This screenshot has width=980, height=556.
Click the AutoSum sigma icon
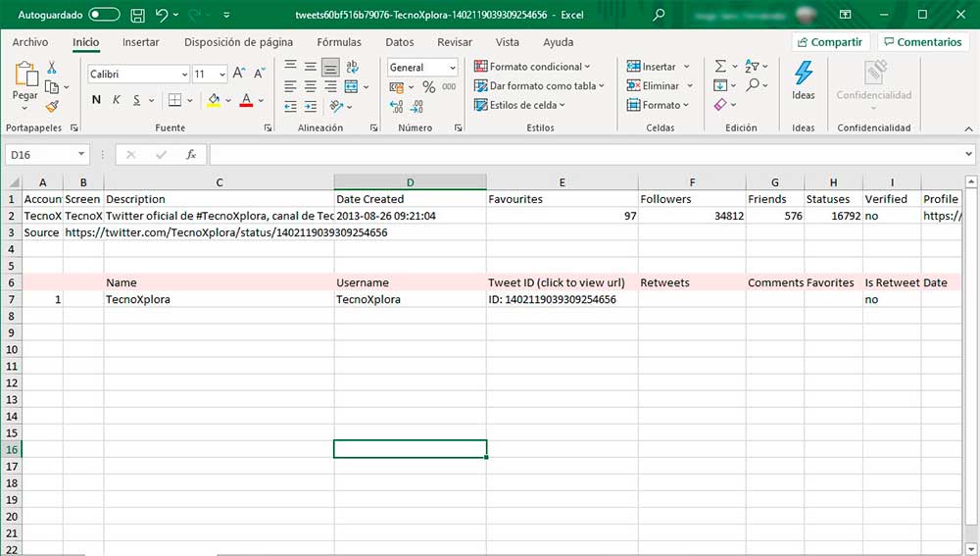click(x=720, y=67)
